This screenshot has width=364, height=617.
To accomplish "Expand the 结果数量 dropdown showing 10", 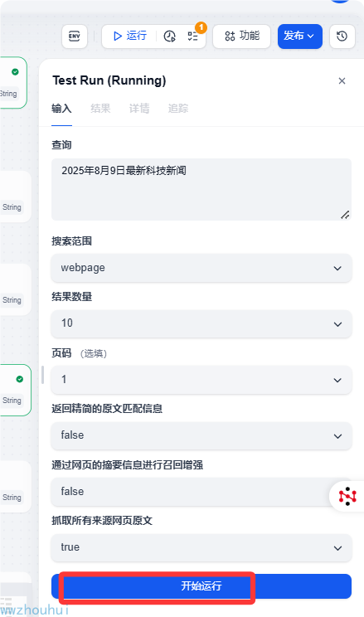I will [x=201, y=323].
